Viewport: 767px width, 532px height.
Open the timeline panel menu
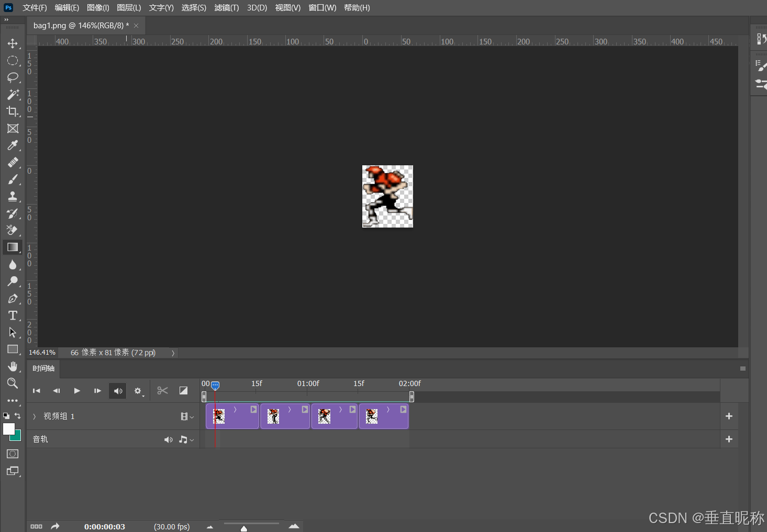click(742, 369)
